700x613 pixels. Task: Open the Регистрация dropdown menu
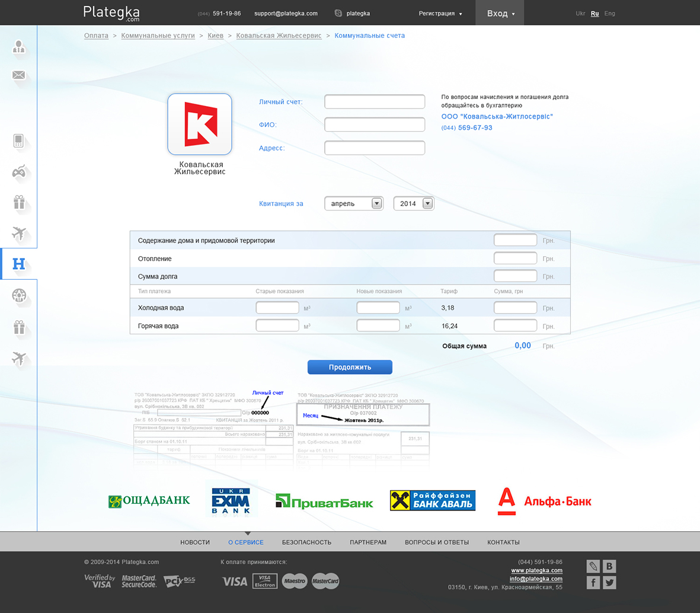click(440, 14)
